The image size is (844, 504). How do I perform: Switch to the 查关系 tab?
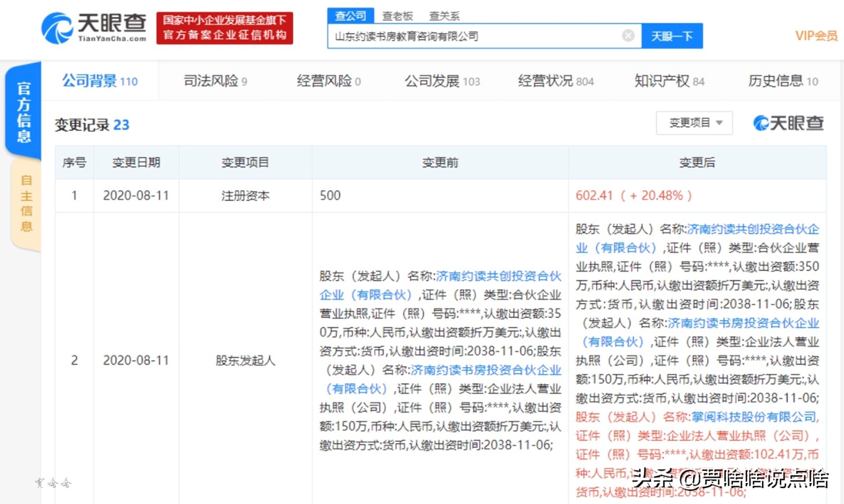[x=445, y=16]
